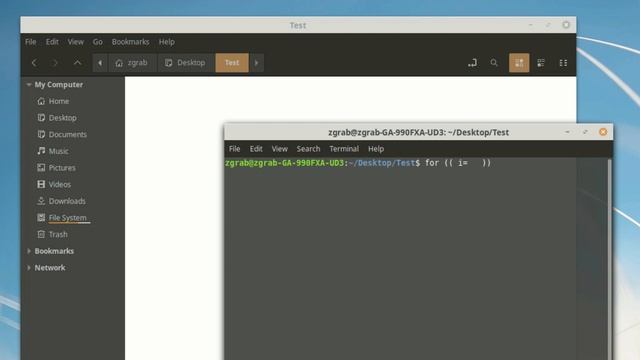Switch to compact view
The width and height of the screenshot is (640, 360).
click(563, 63)
